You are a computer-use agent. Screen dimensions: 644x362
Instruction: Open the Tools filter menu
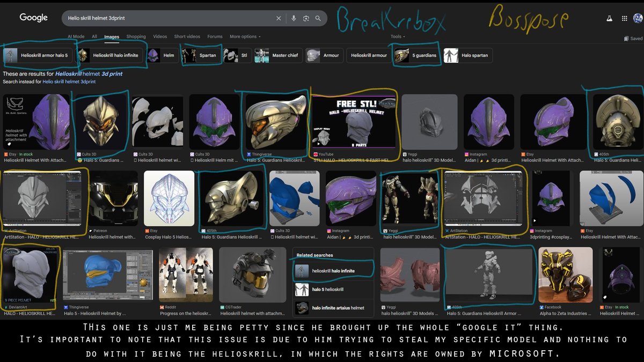[397, 36]
